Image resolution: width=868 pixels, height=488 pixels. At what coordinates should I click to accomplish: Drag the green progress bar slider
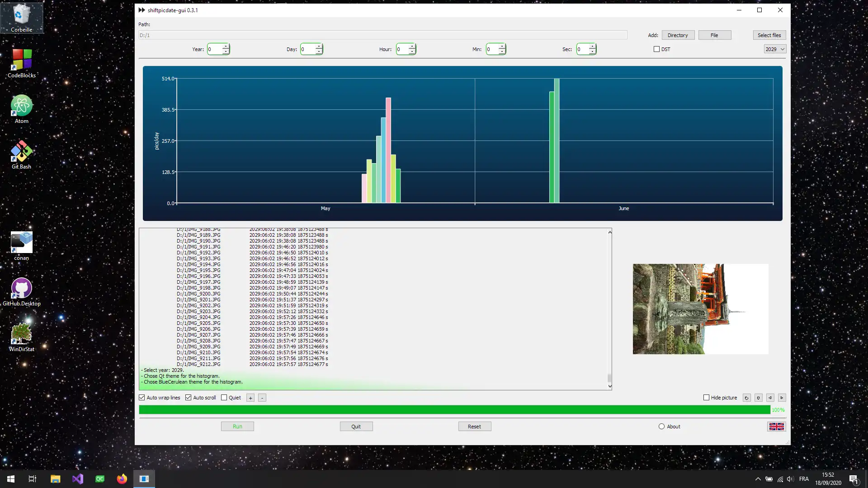pyautogui.click(x=769, y=410)
